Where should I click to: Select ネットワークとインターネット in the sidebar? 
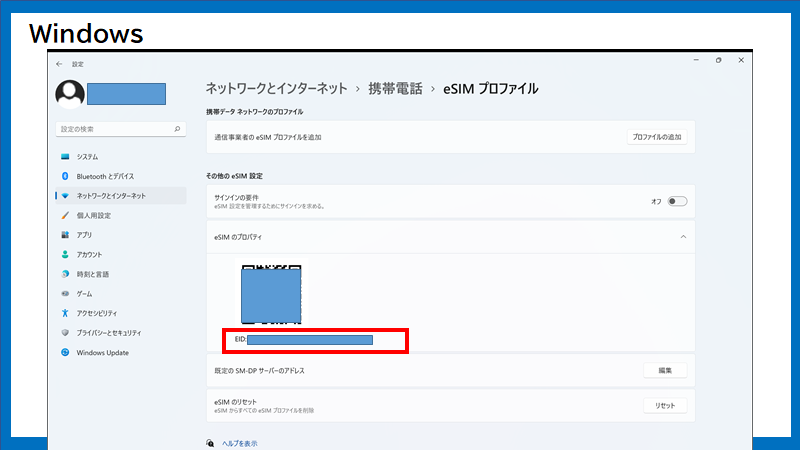tap(121, 196)
